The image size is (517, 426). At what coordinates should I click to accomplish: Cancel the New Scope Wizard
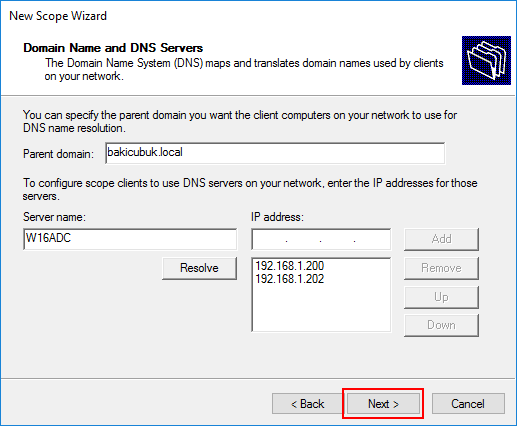point(468,404)
